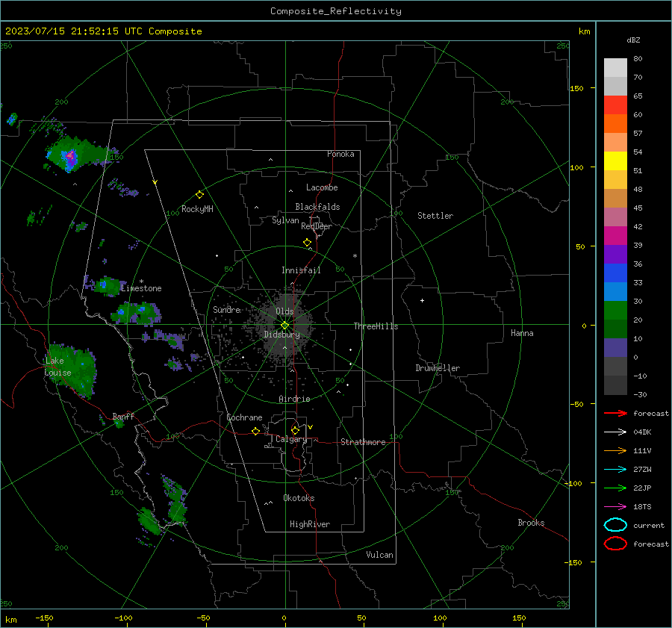Click the white asterisk marker above Limestone
This screenshot has width=672, height=628.
(141, 282)
